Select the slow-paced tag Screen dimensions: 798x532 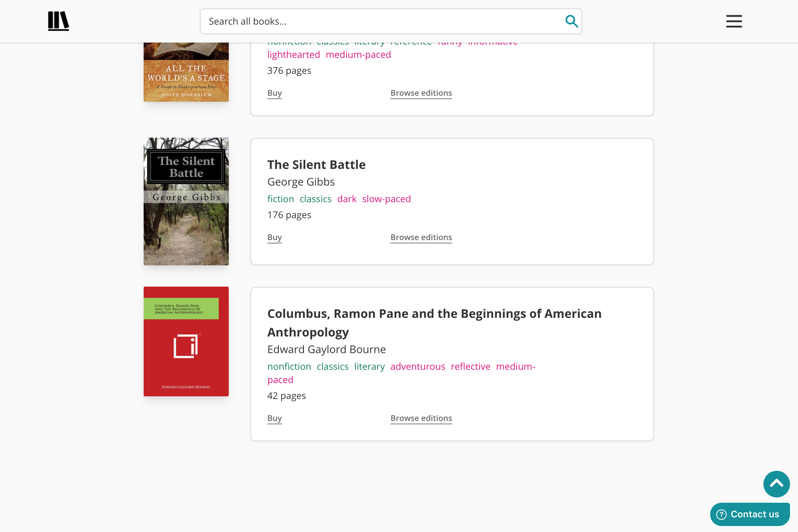point(386,199)
